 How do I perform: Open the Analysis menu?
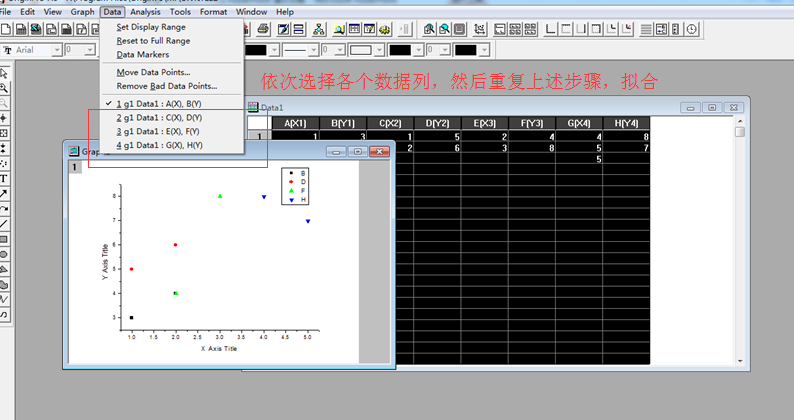click(145, 11)
